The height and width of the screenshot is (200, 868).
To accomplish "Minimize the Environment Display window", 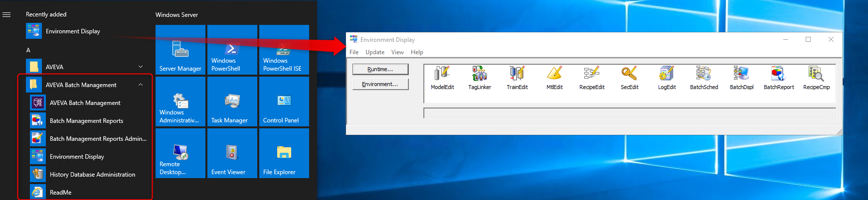I will point(786,39).
